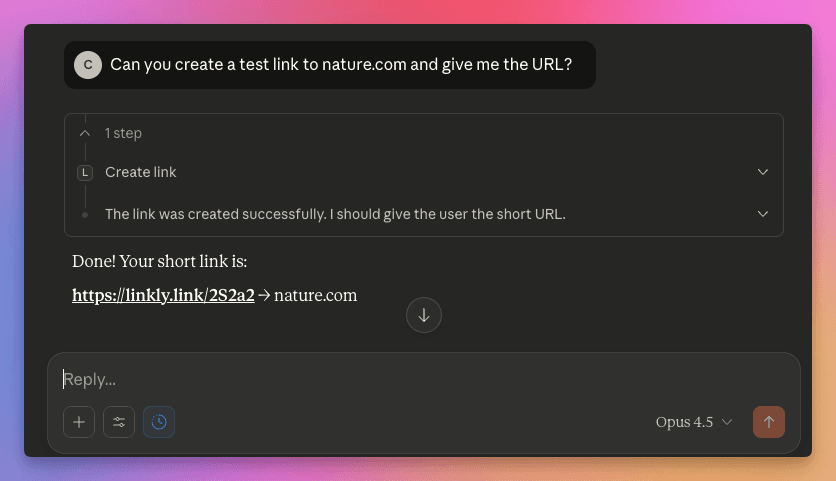The height and width of the screenshot is (481, 836).
Task: Open the search and tools sliders menu
Action: point(119,422)
